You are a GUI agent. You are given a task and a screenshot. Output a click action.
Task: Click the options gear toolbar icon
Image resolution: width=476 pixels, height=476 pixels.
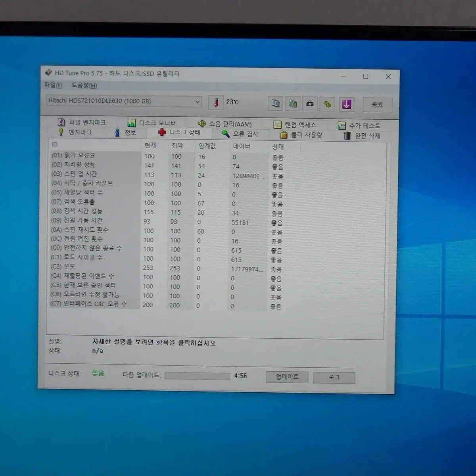[327, 104]
